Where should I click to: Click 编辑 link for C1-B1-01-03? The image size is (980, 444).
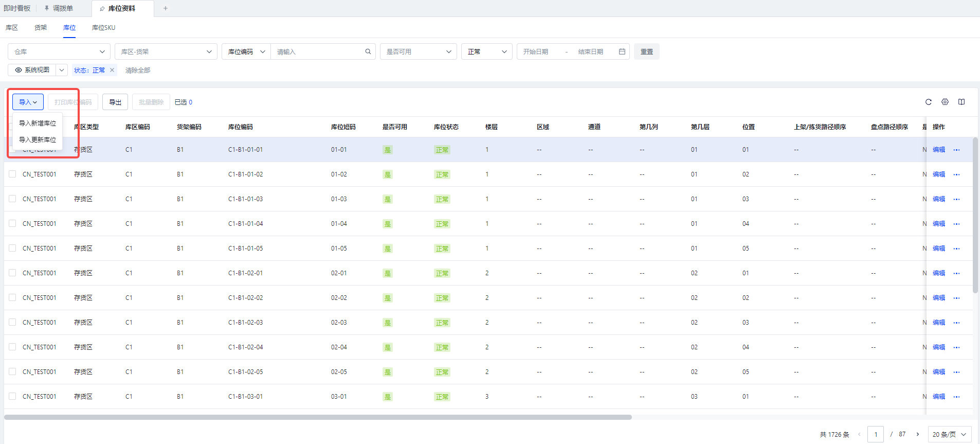pos(939,199)
